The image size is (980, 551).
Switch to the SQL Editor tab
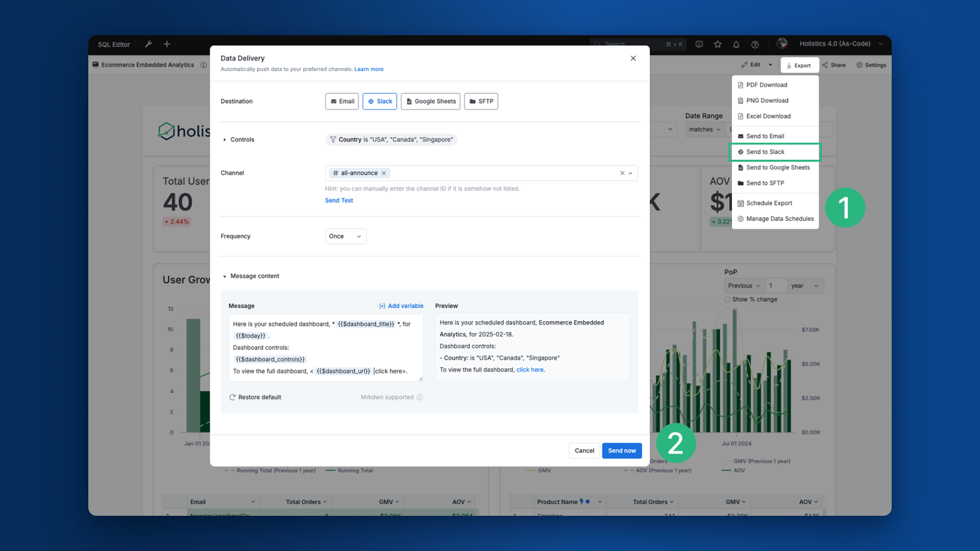point(114,44)
